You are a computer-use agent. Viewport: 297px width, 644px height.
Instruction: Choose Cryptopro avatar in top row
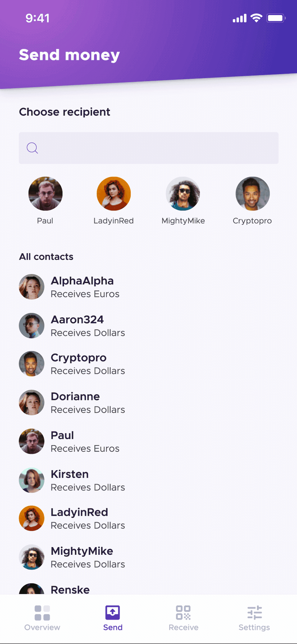253,193
